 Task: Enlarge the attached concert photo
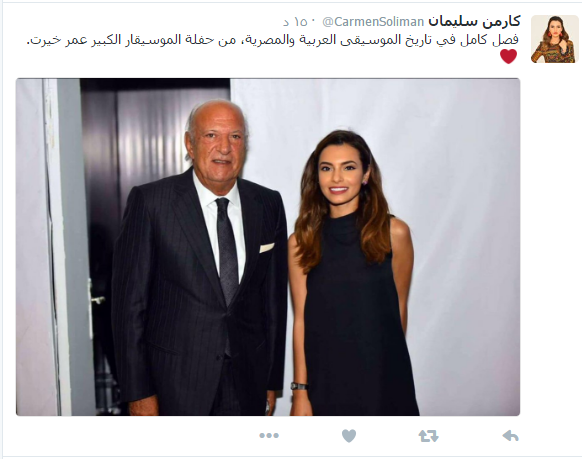[x=268, y=247]
